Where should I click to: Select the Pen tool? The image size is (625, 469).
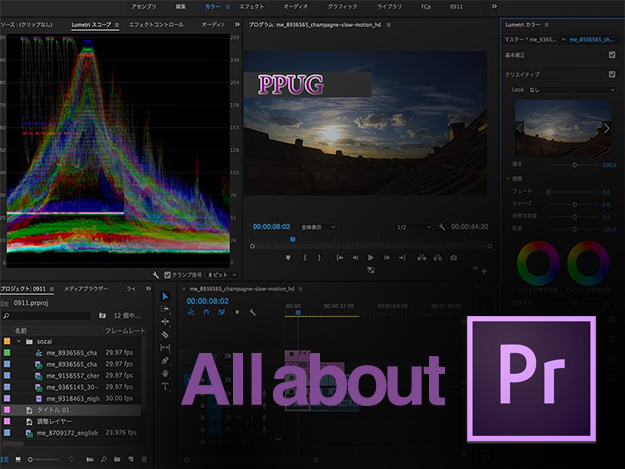pyautogui.click(x=166, y=360)
